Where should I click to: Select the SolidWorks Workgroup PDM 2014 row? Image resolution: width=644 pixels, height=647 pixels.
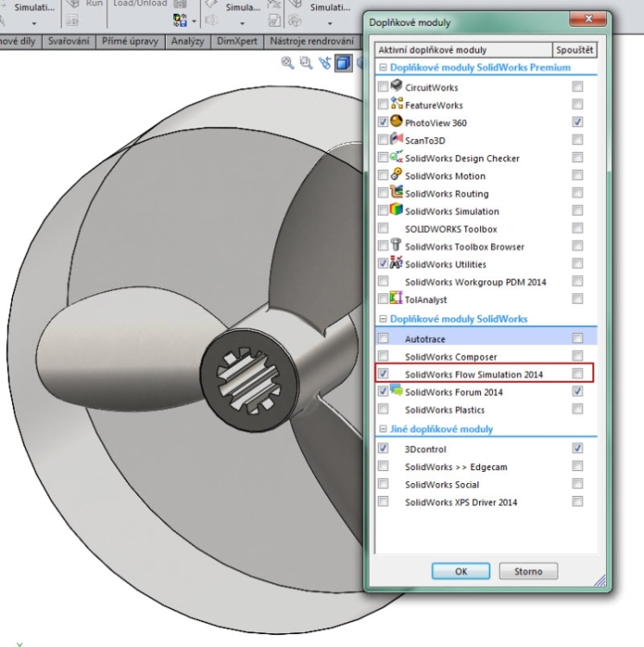(486, 282)
